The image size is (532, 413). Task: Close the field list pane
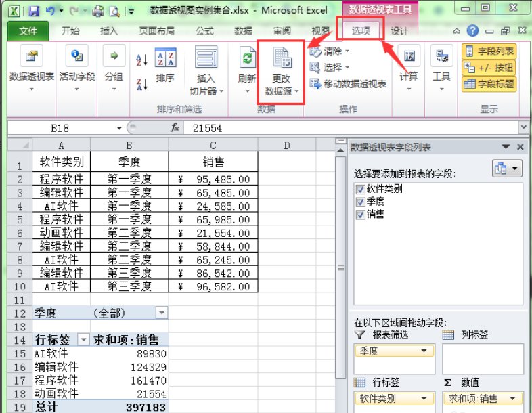coord(520,147)
